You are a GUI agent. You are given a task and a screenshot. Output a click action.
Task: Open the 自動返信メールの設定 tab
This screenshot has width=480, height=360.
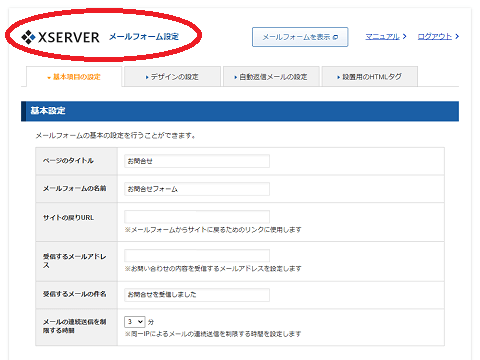pyautogui.click(x=271, y=77)
